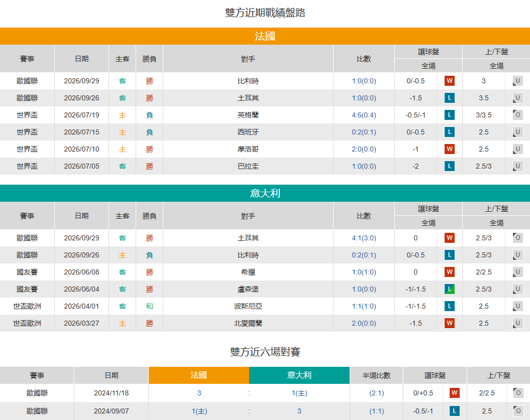Click L badge in the 2024/09/07 head-to-head row
The image size is (530, 420).
click(x=454, y=411)
